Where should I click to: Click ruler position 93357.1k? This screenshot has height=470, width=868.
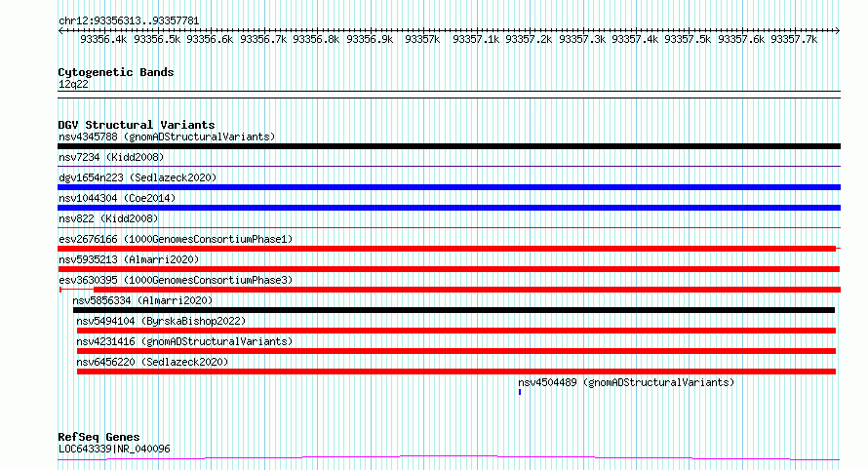tap(476, 39)
